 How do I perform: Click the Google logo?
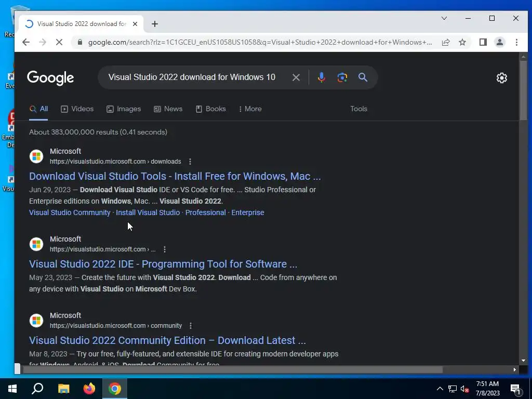pyautogui.click(x=50, y=78)
